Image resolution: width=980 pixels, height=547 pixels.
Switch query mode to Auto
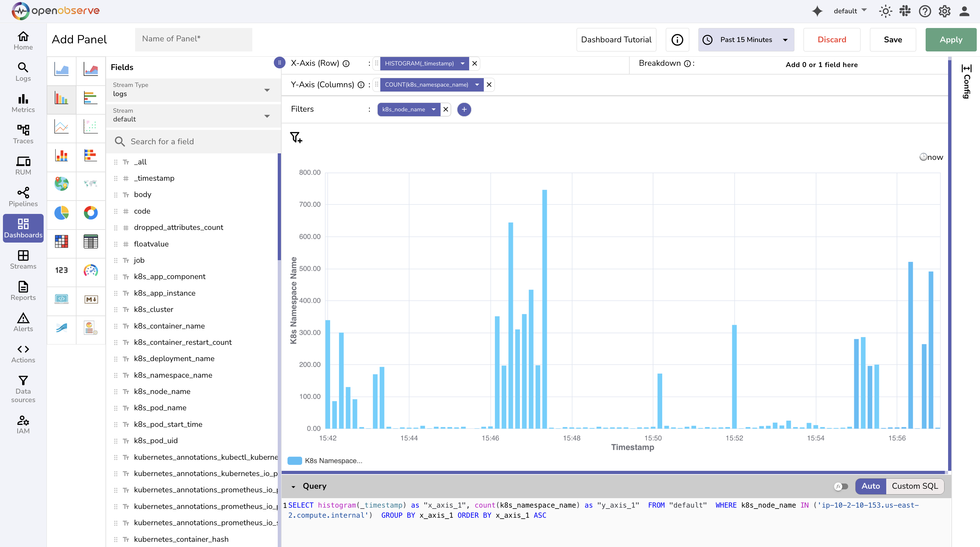(870, 486)
